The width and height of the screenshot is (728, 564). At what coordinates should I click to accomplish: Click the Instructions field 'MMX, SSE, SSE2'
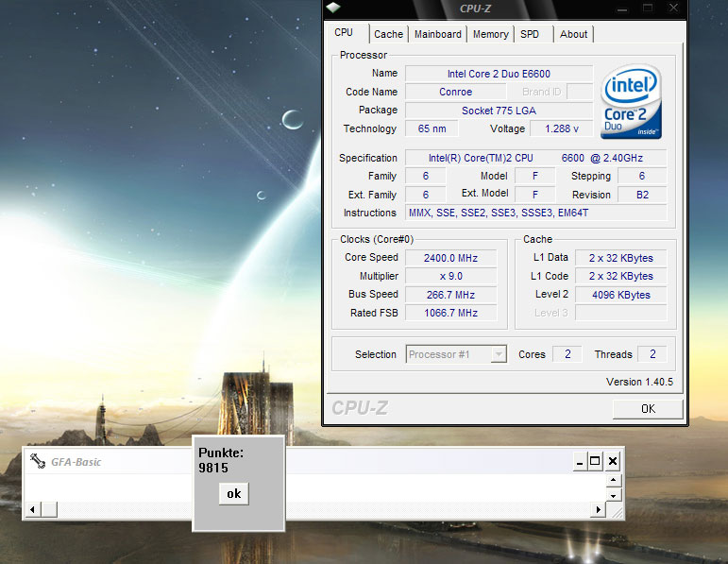(535, 213)
